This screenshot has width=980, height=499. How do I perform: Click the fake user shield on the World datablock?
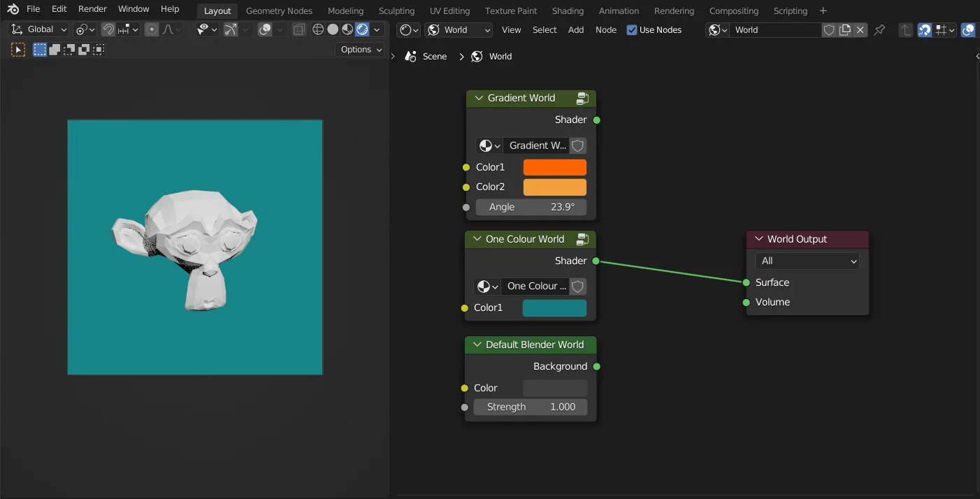tap(829, 29)
